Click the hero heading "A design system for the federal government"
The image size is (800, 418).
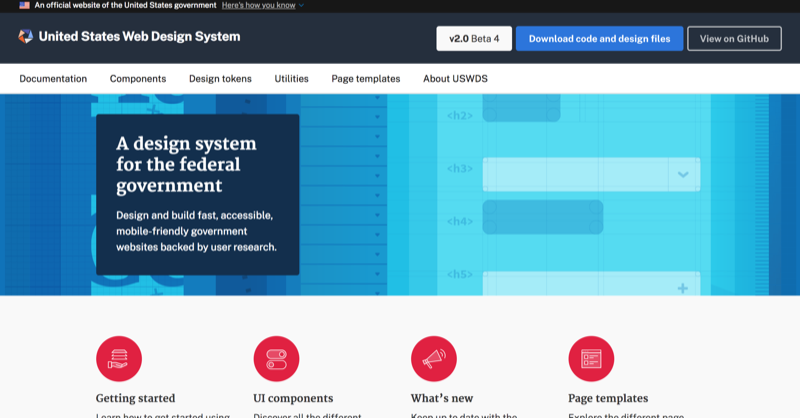(x=186, y=164)
